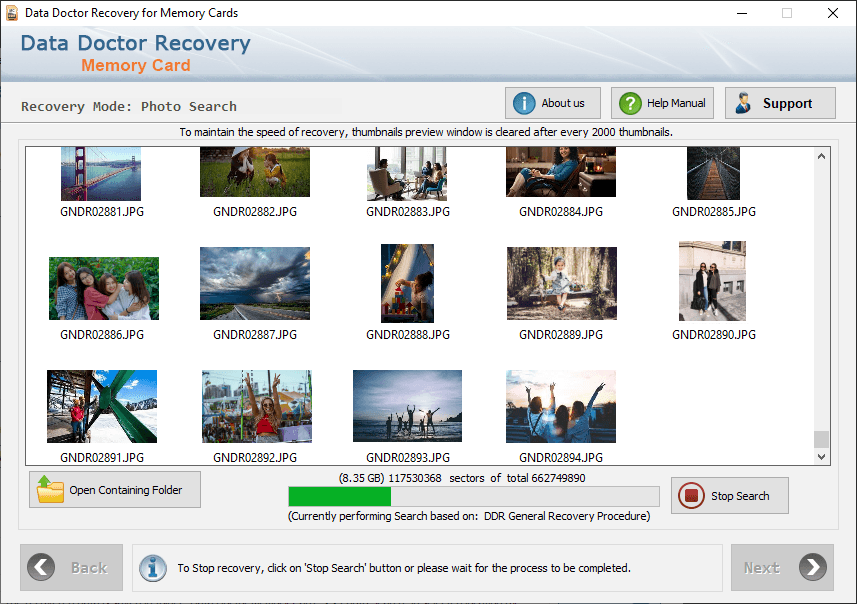Screen dimensions: 857x604
Task: Select the thumbnail above GNDR02882.JPG
Action: click(x=255, y=172)
